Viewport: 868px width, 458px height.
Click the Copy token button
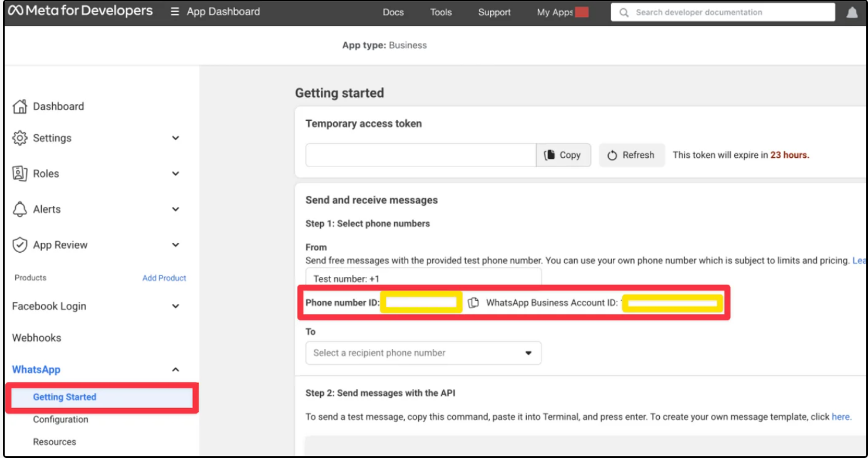click(563, 155)
